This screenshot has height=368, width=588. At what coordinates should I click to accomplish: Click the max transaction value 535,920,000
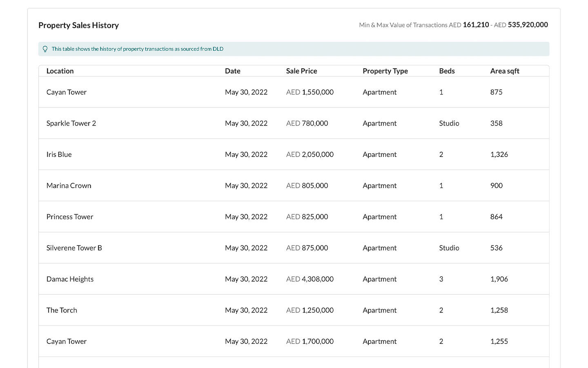pyautogui.click(x=527, y=25)
